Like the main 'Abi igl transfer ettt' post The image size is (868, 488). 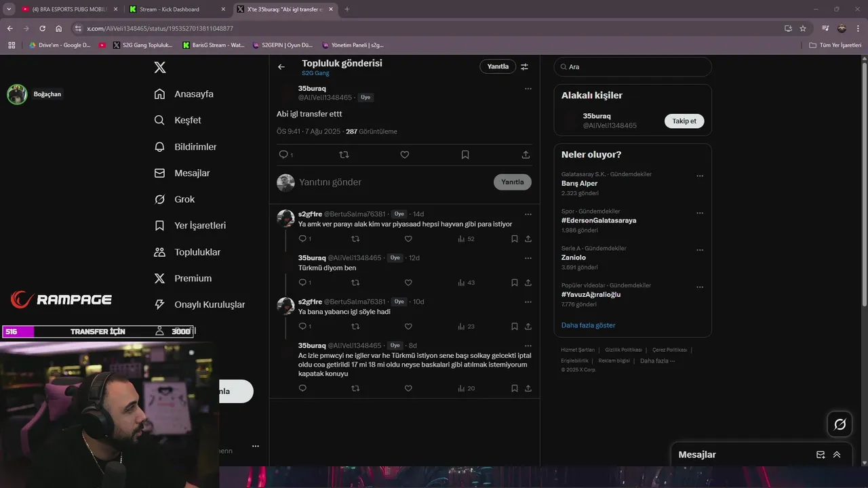pyautogui.click(x=405, y=155)
